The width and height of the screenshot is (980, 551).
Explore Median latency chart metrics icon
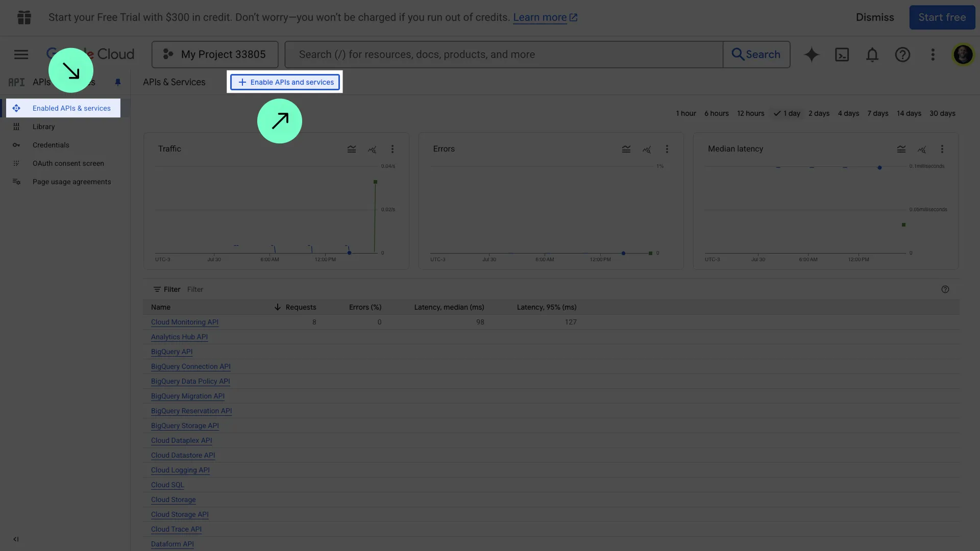[922, 149]
